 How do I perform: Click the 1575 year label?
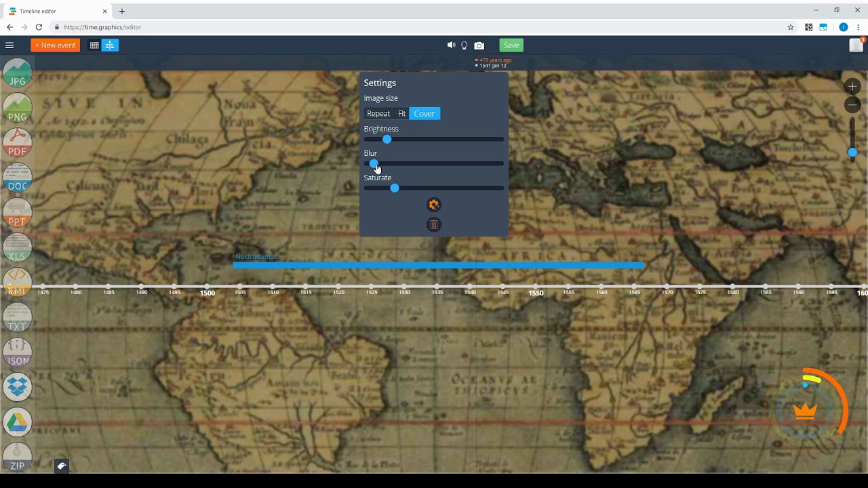tap(700, 292)
